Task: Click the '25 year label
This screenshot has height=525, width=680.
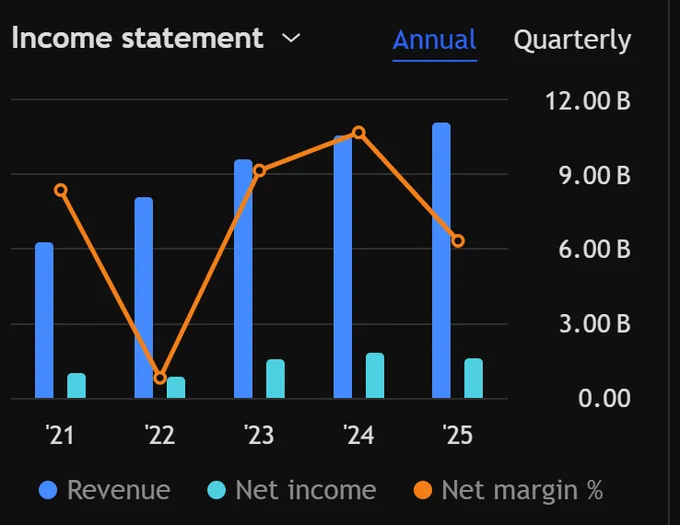Action: tap(458, 435)
